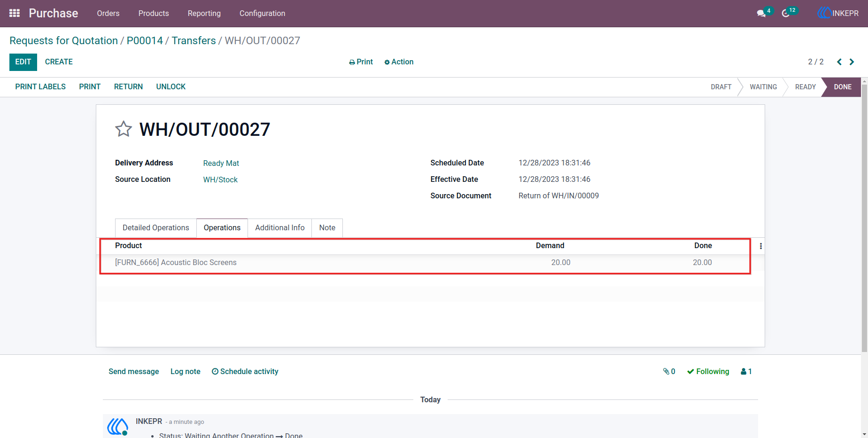The height and width of the screenshot is (438, 868).
Task: Click the Purchase app title
Action: coord(54,13)
